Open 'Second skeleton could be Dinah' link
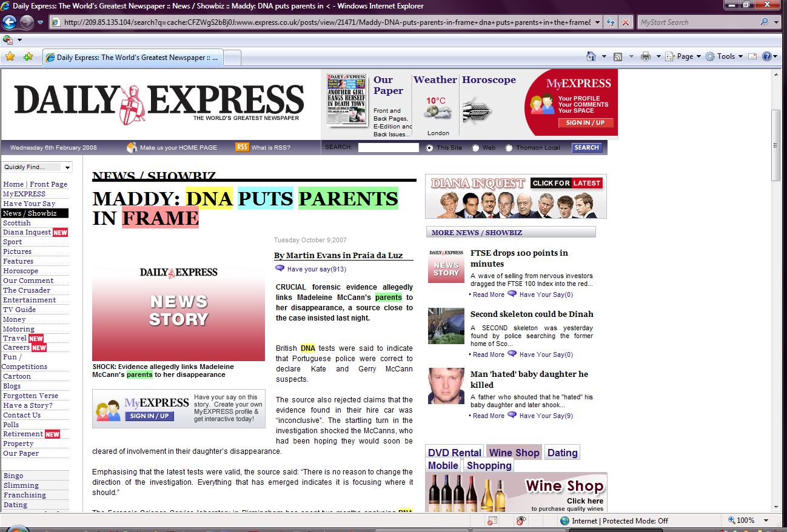 [x=532, y=314]
